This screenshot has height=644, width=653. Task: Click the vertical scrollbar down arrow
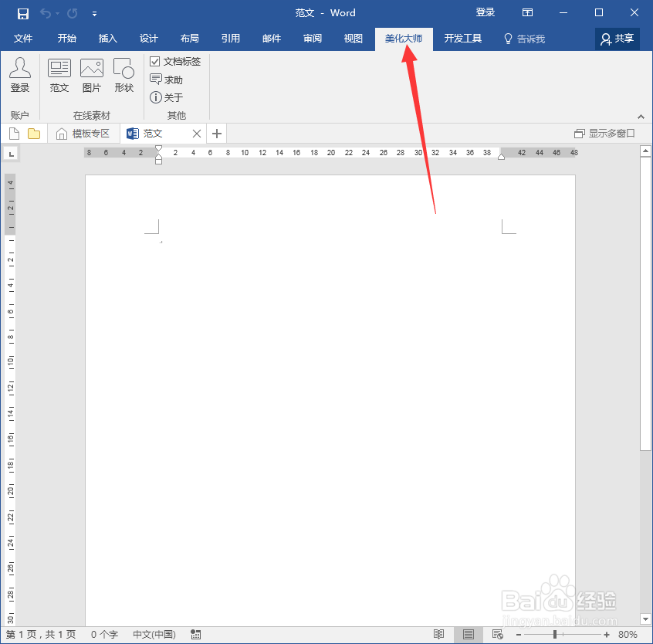[645, 619]
